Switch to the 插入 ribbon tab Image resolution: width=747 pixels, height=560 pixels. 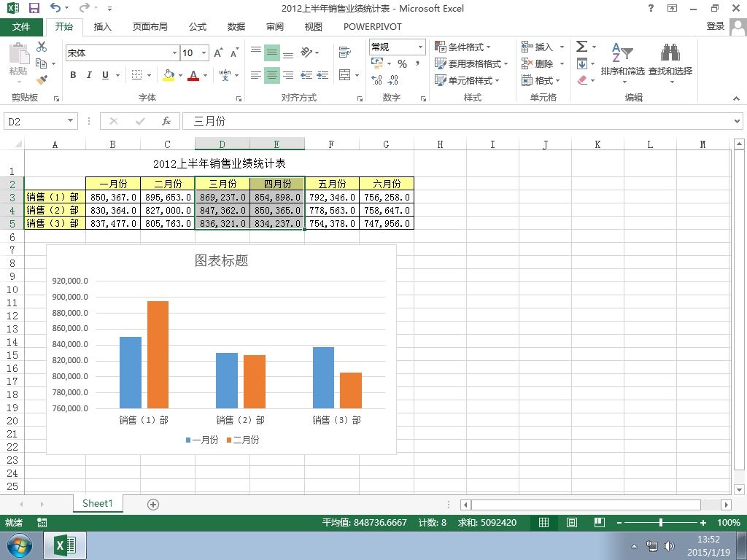click(102, 27)
